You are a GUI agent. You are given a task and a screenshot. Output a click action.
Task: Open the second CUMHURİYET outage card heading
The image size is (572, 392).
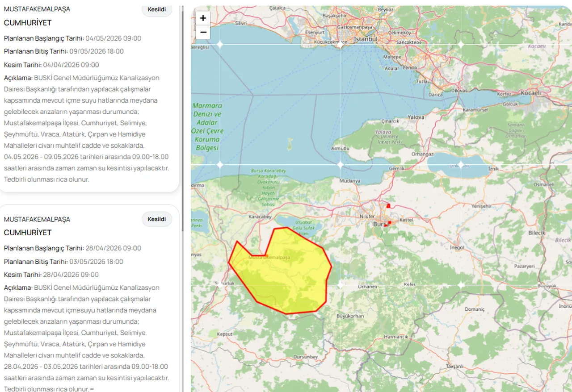pyautogui.click(x=28, y=233)
